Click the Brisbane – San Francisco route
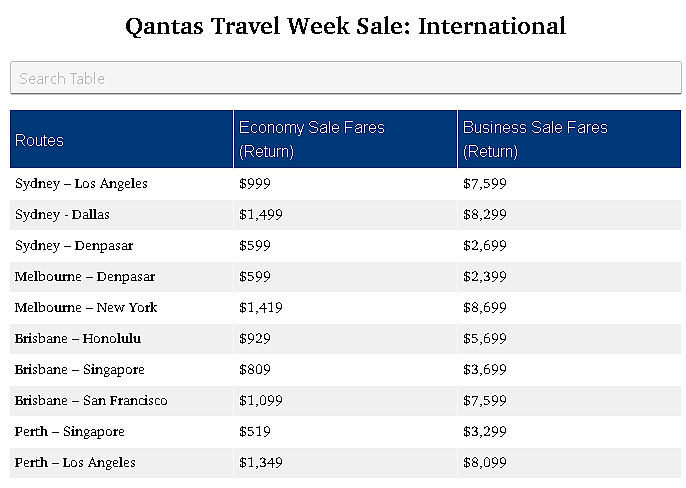The height and width of the screenshot is (488, 686). (91, 400)
